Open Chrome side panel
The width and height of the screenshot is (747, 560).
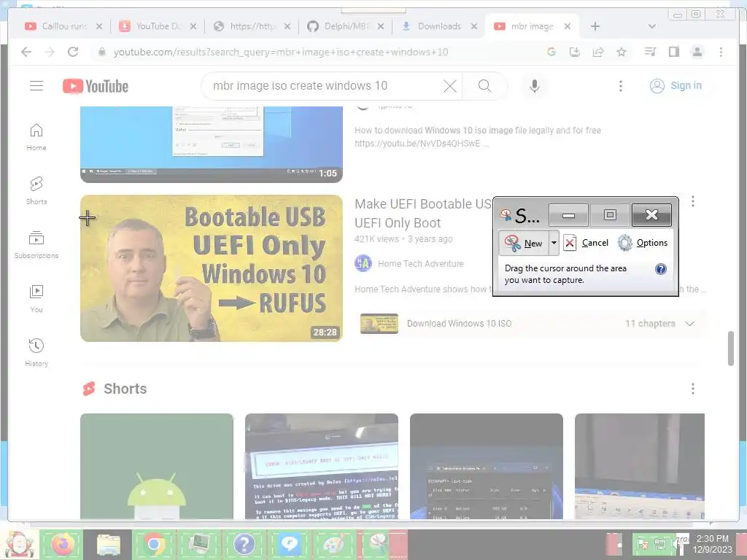click(673, 52)
